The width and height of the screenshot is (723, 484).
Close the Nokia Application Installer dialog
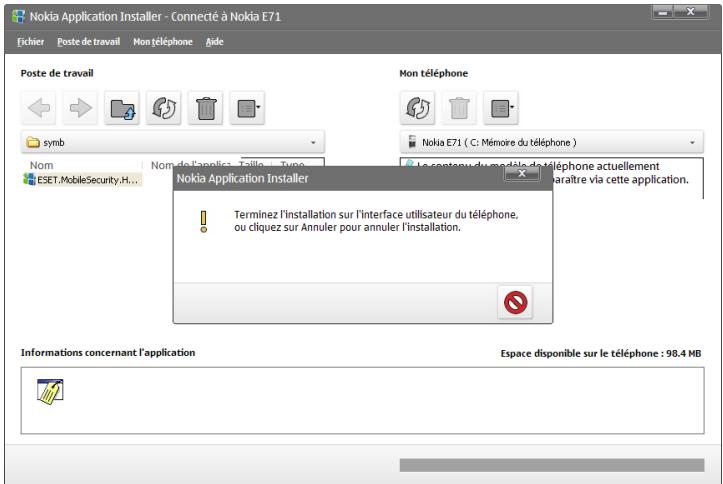(522, 173)
